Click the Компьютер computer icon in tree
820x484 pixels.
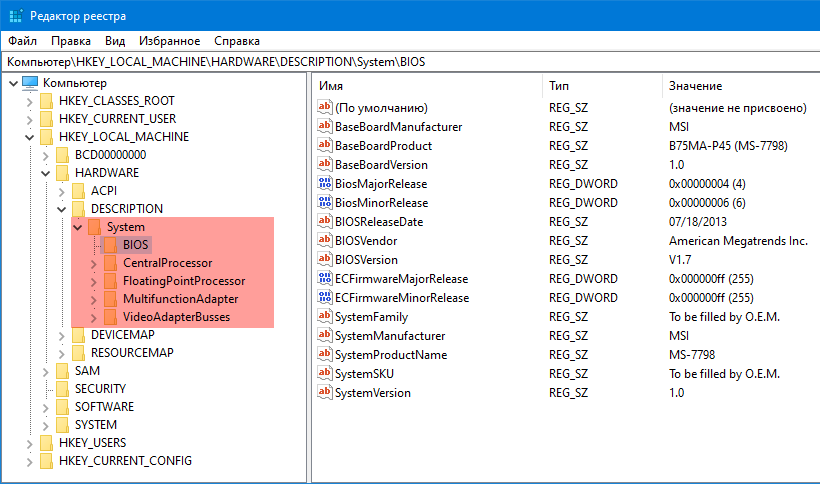click(x=30, y=83)
